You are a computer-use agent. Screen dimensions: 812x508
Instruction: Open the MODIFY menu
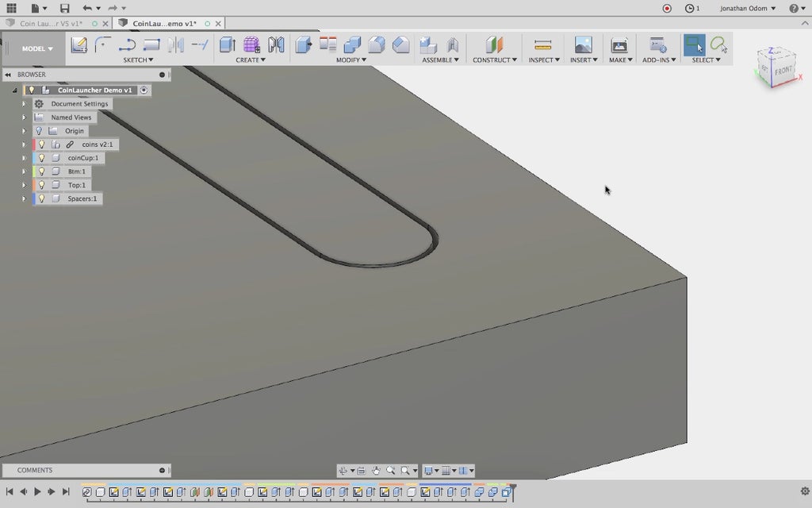[x=351, y=60]
